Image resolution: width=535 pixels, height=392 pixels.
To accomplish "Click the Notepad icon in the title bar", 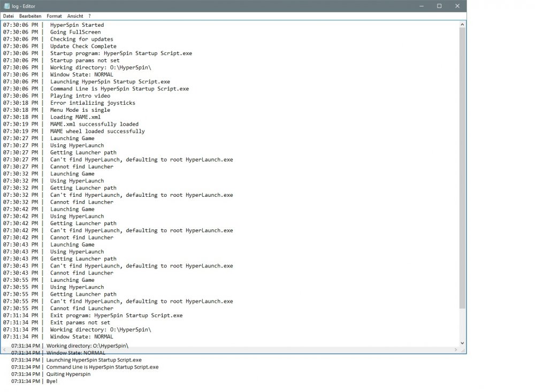I will point(6,6).
